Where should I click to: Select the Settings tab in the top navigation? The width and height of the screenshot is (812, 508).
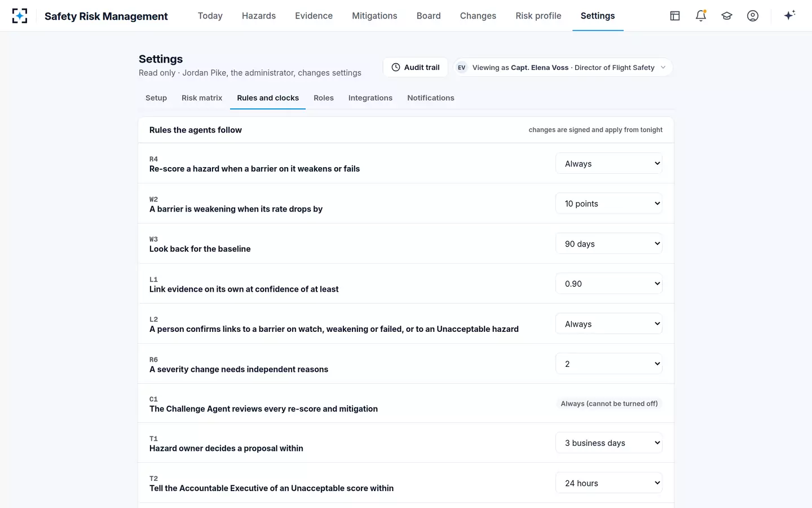(x=598, y=16)
